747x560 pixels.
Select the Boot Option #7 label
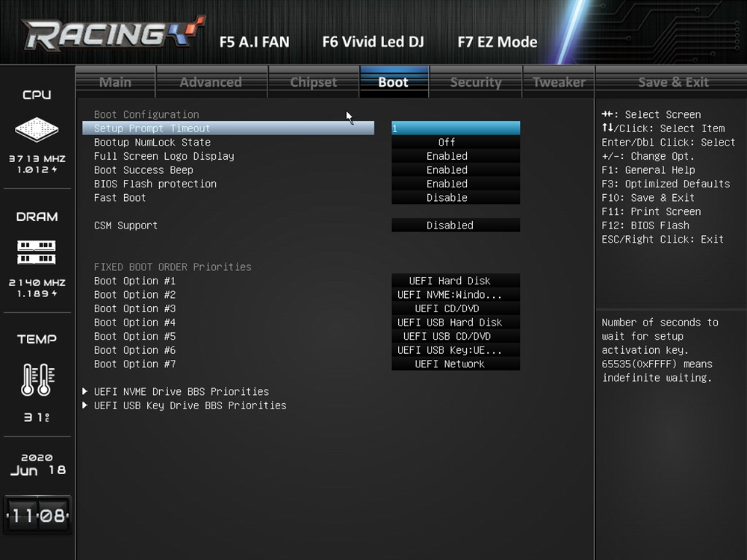[x=134, y=364]
